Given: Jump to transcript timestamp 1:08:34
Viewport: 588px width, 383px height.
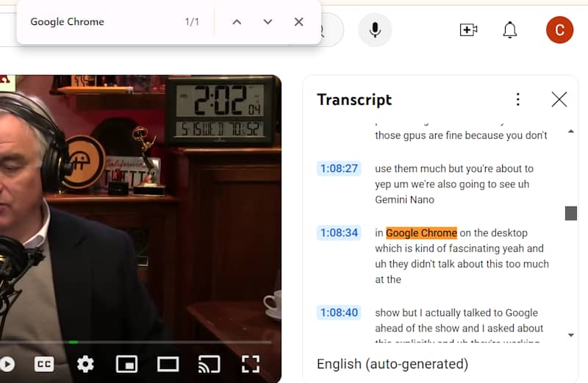Looking at the screenshot, I should coord(339,232).
